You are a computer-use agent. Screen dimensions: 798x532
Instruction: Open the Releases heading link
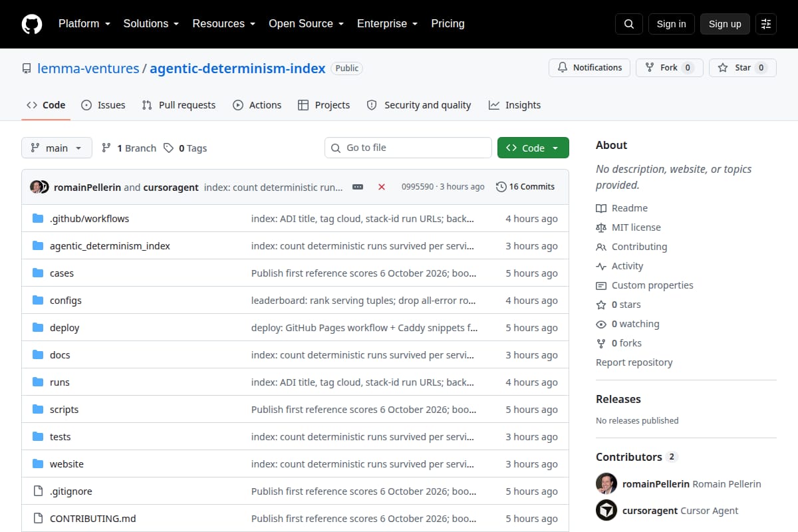coord(618,399)
